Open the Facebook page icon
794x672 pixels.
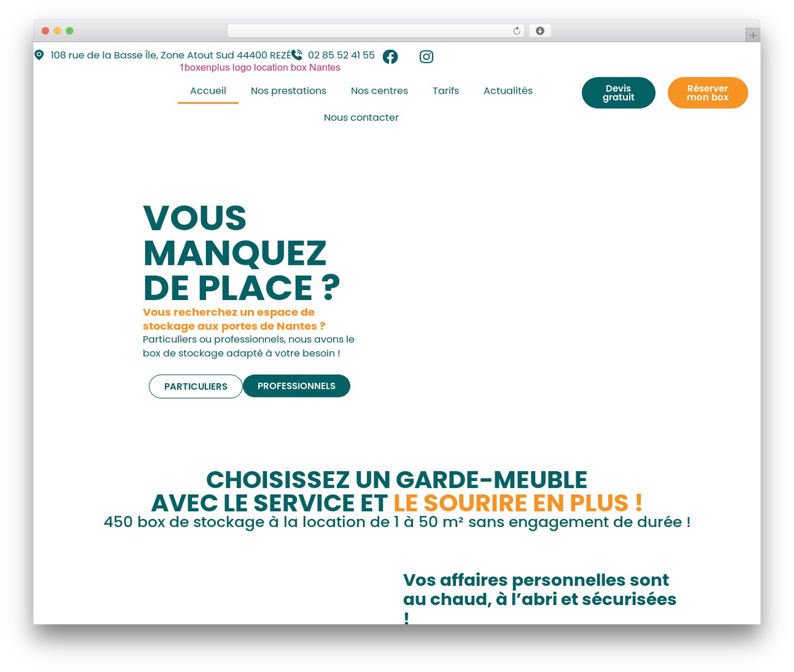390,57
